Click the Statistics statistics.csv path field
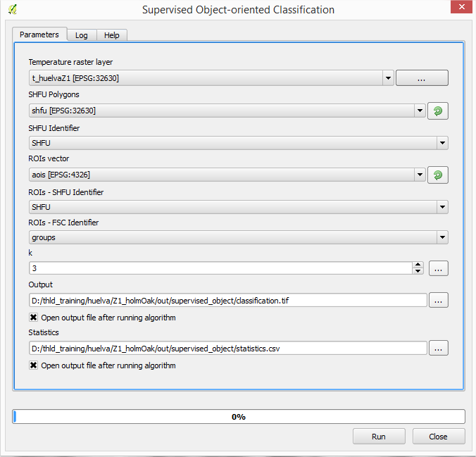 pyautogui.click(x=228, y=348)
